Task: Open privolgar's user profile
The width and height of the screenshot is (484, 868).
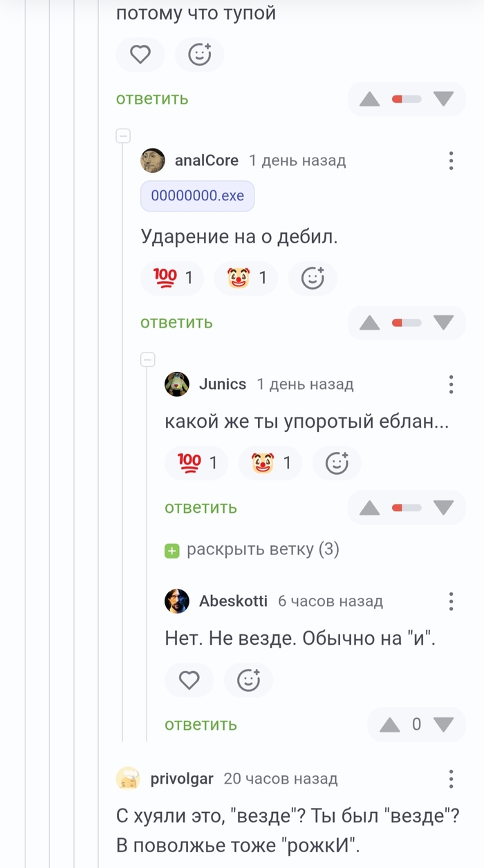Action: point(182,779)
